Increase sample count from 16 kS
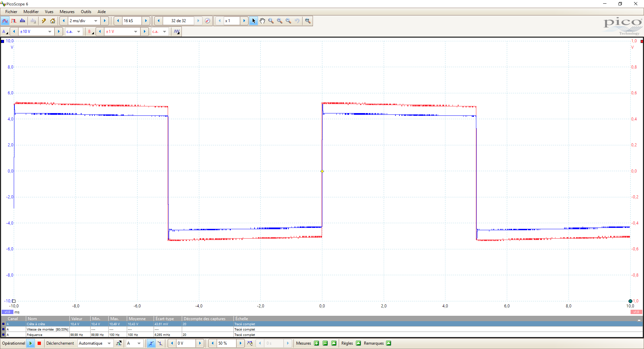 pos(146,21)
